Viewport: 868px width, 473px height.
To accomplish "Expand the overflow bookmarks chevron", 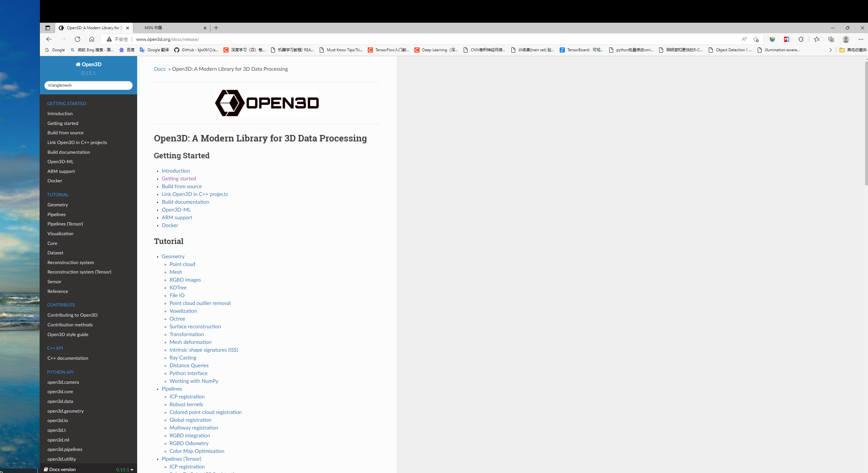I will coord(830,50).
